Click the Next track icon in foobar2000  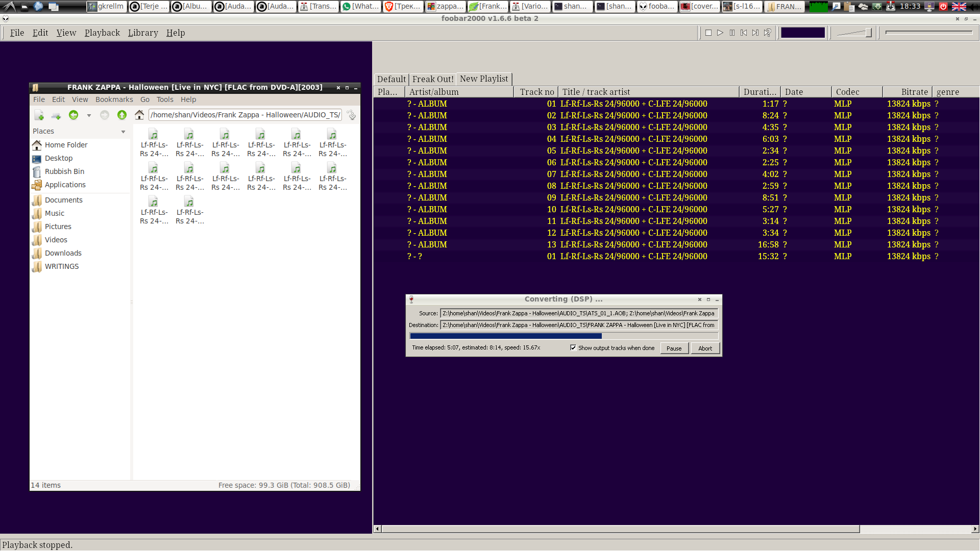[x=755, y=33]
